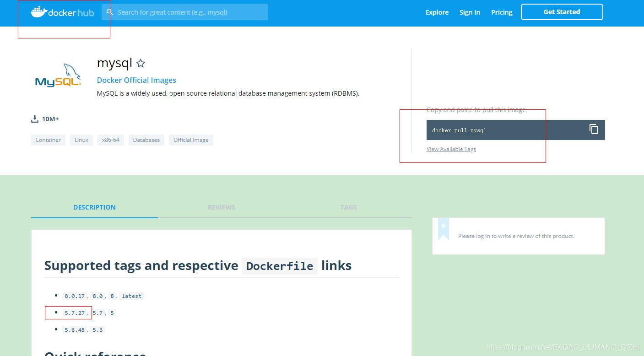Open the 5.6.45 Dockerfile link
The height and width of the screenshot is (356, 644).
75,330
